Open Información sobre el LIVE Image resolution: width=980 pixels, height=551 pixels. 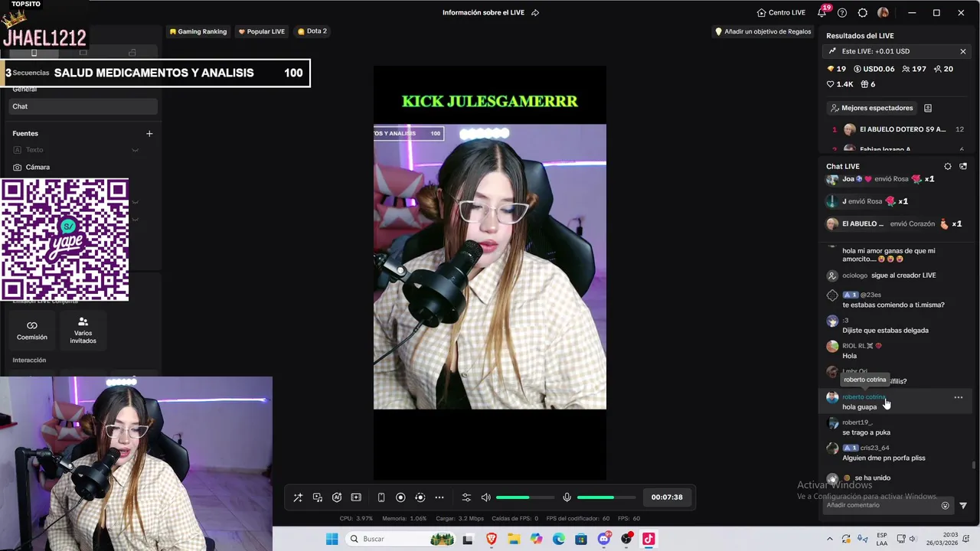(483, 12)
